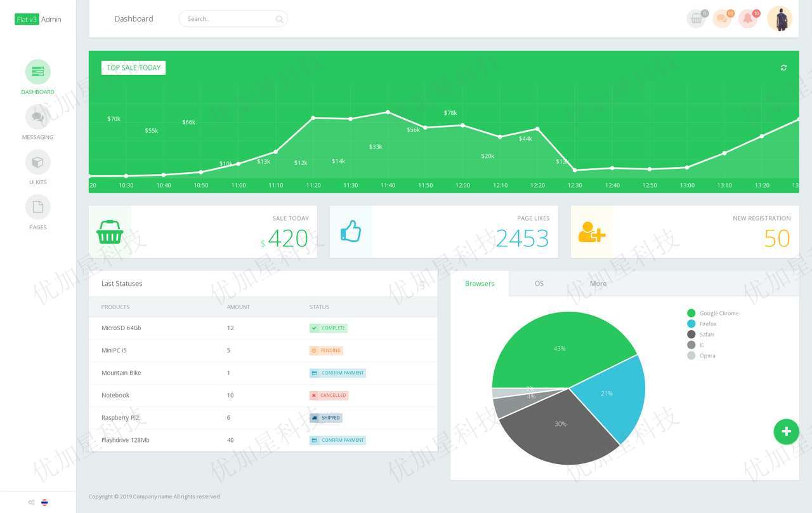
Task: Click the chart data point above 11:20
Action: 313,117
